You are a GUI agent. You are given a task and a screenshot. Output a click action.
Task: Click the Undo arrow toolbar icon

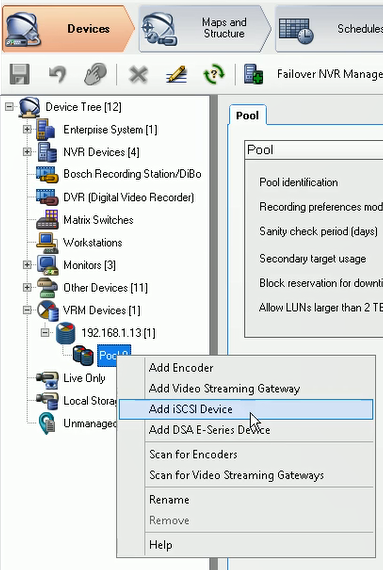click(x=57, y=75)
